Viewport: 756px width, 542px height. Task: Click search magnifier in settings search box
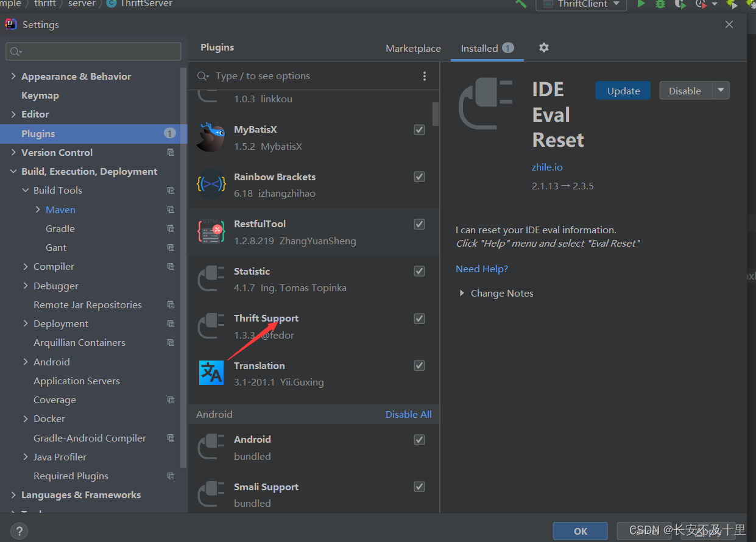tap(16, 52)
